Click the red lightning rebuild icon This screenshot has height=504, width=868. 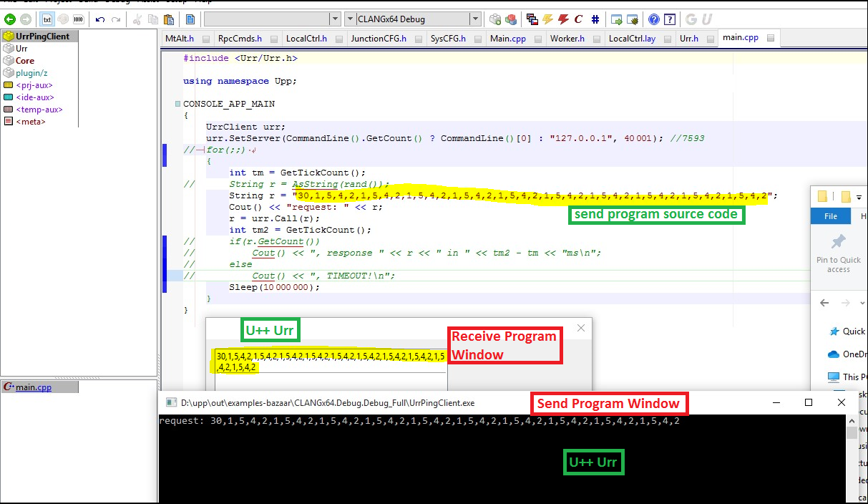tap(563, 19)
